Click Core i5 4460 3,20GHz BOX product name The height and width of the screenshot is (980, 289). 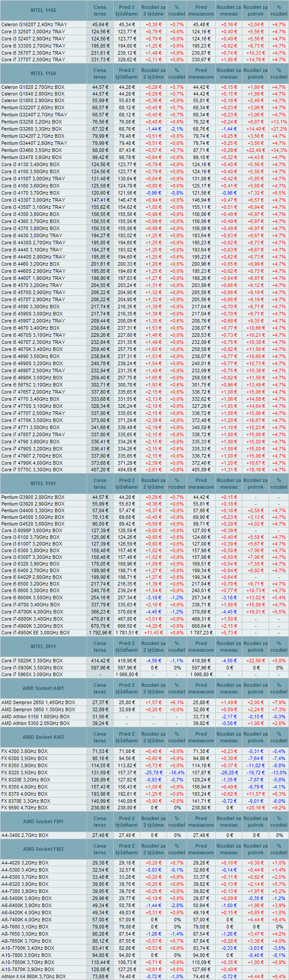coord(31,264)
